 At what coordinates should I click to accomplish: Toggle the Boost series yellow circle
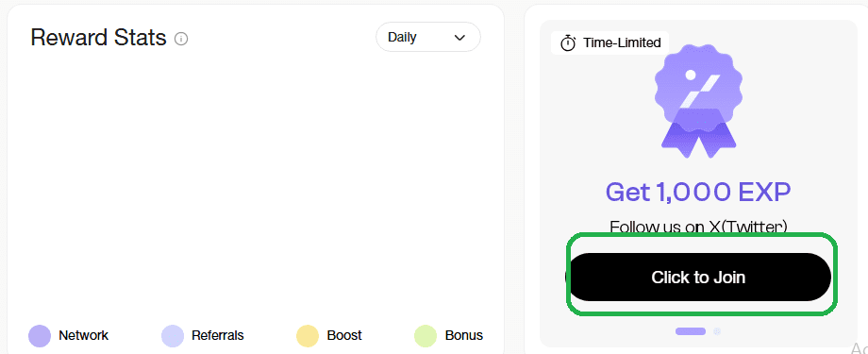point(308,336)
